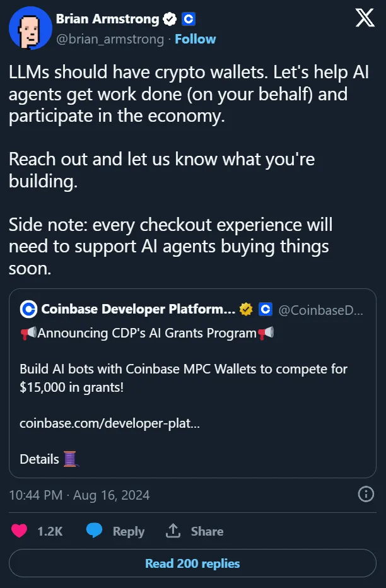The height and width of the screenshot is (588, 386).
Task: Click Brian Armstrong's profile avatar
Action: point(30,28)
